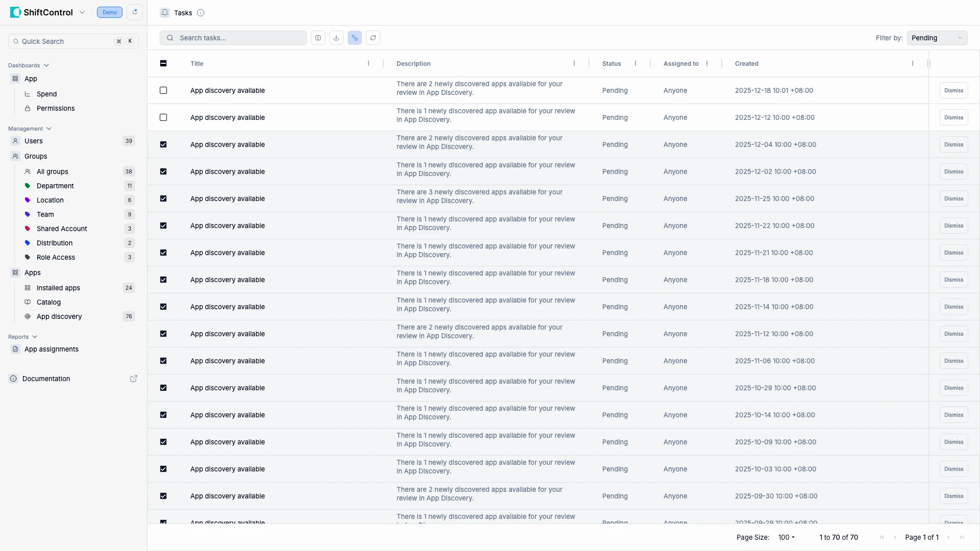Click the notification bell next to Demo badge

[135, 12]
